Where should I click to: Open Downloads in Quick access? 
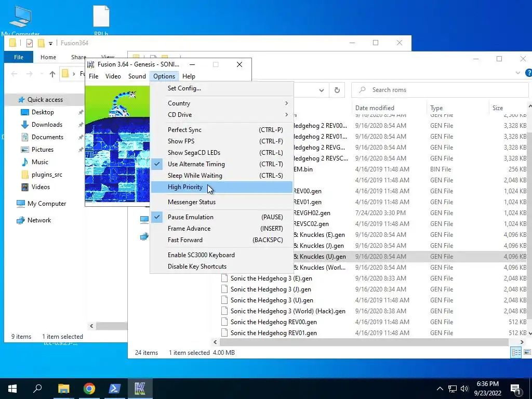[x=47, y=125]
